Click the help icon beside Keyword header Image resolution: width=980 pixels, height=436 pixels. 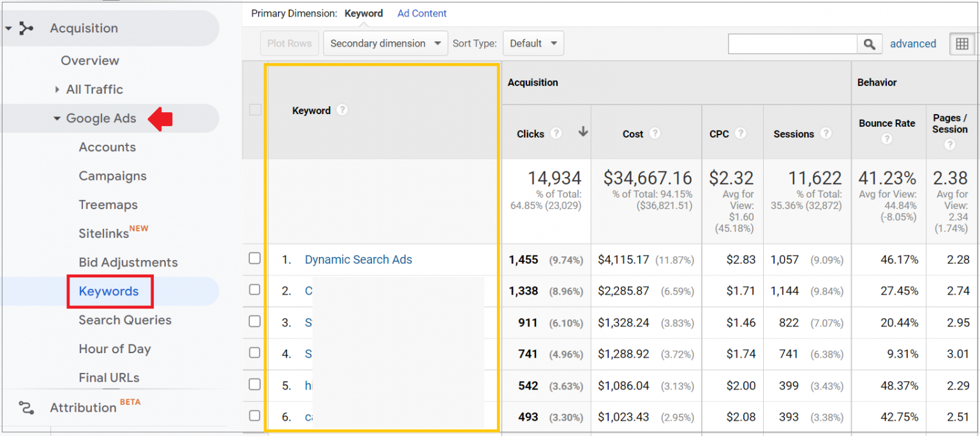click(x=342, y=110)
